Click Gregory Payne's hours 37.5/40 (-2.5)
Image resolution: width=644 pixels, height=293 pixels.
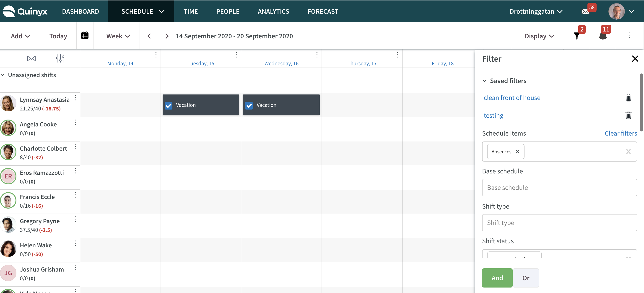point(36,230)
